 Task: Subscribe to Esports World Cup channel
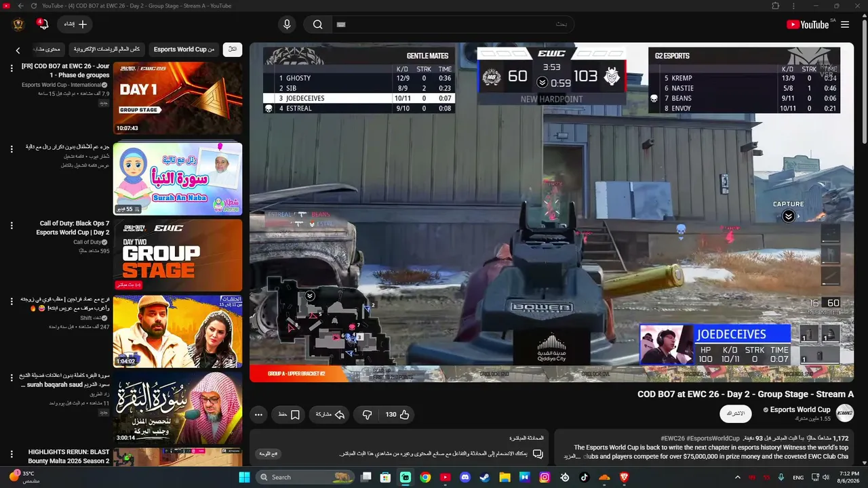(x=736, y=413)
